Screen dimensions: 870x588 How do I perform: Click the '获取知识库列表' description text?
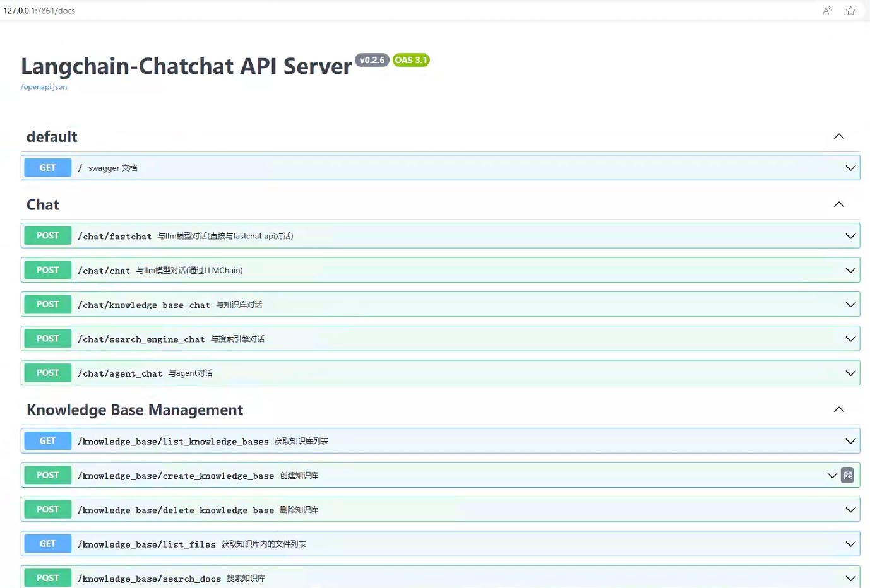302,441
